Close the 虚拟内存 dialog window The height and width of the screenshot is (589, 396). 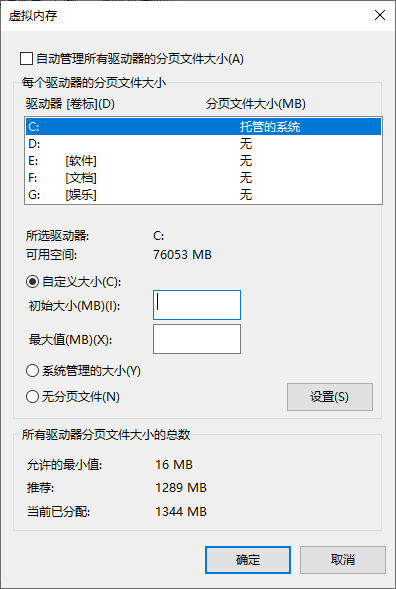pos(380,15)
